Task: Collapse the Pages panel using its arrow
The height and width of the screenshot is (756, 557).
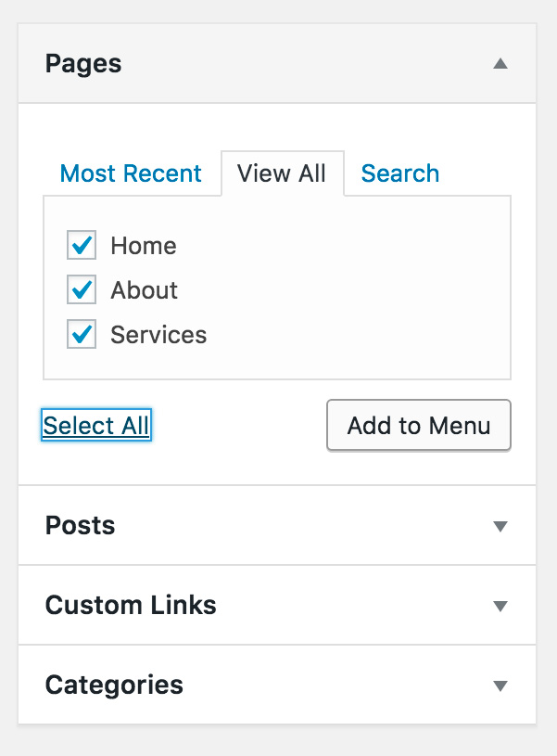Action: 500,64
